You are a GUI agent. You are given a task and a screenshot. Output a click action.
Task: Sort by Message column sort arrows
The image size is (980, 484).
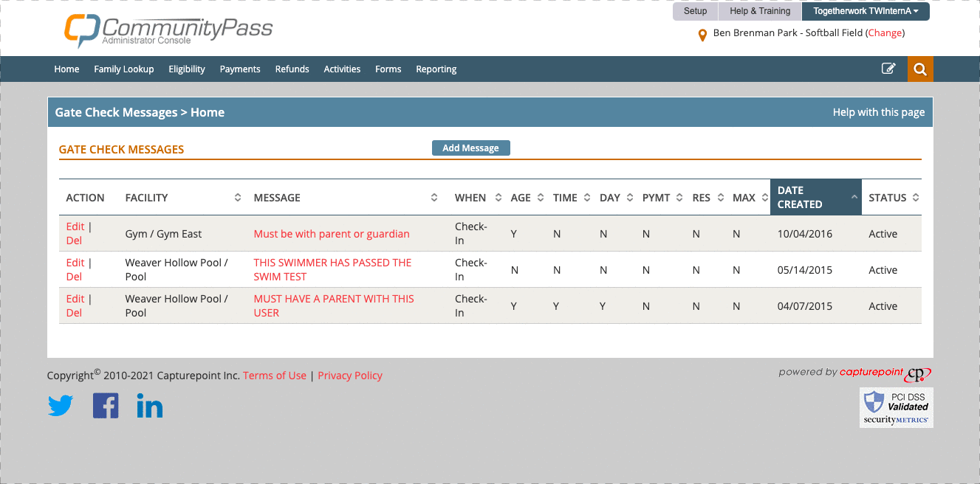click(435, 198)
